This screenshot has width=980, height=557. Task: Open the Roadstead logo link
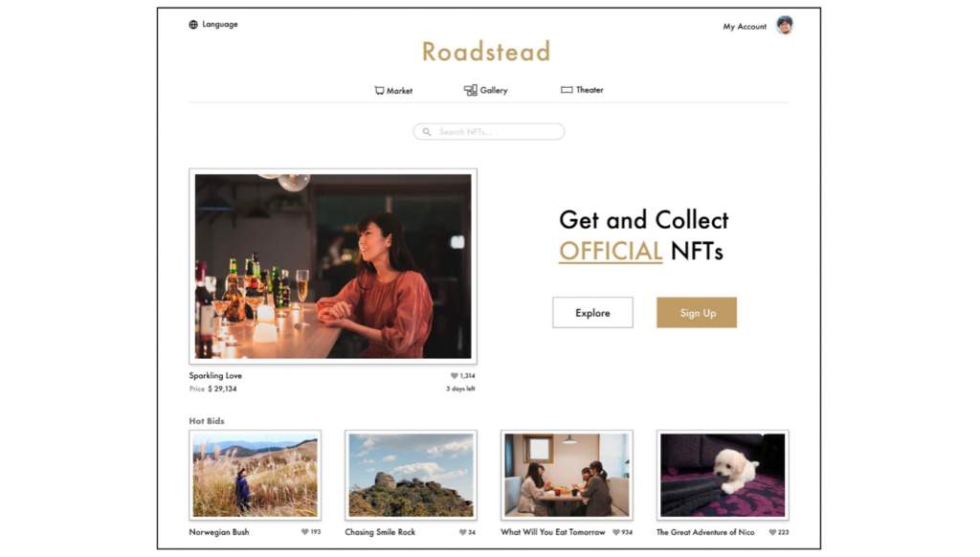tap(486, 52)
